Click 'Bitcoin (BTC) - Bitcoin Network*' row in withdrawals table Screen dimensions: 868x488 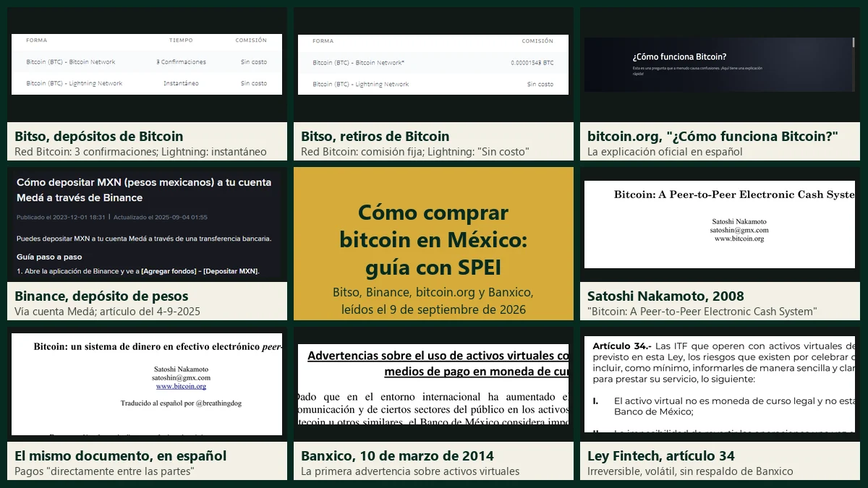433,63
